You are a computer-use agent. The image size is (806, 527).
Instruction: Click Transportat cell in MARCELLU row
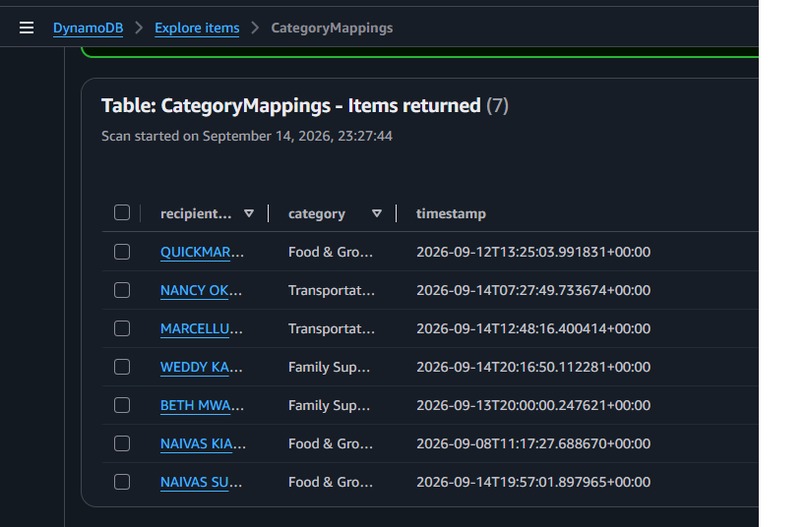pos(332,329)
